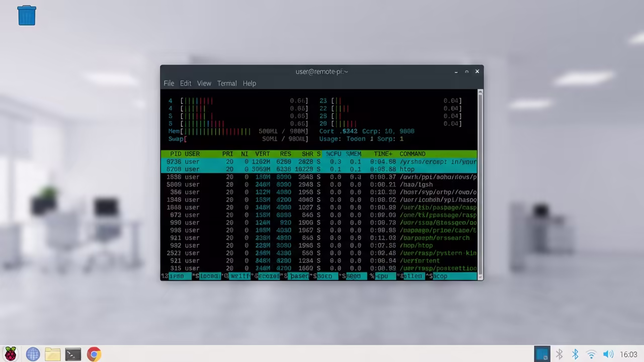Sort by the %CFU column header

click(x=334, y=154)
